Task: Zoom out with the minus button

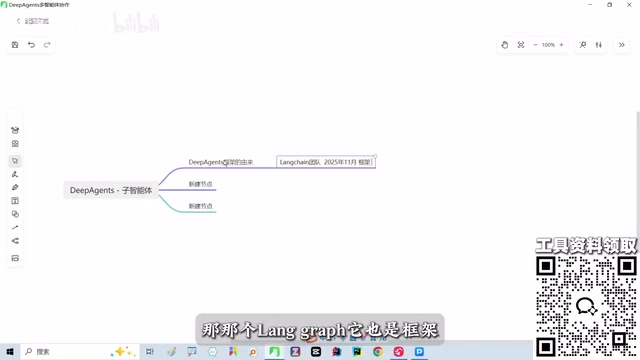Action: point(535,45)
